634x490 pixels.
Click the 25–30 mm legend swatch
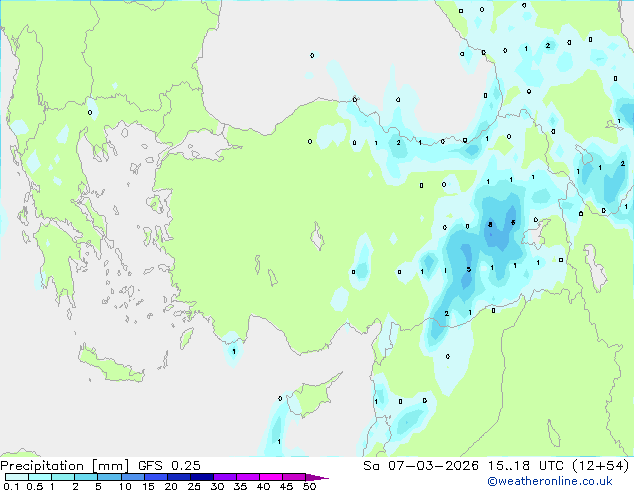point(201,477)
